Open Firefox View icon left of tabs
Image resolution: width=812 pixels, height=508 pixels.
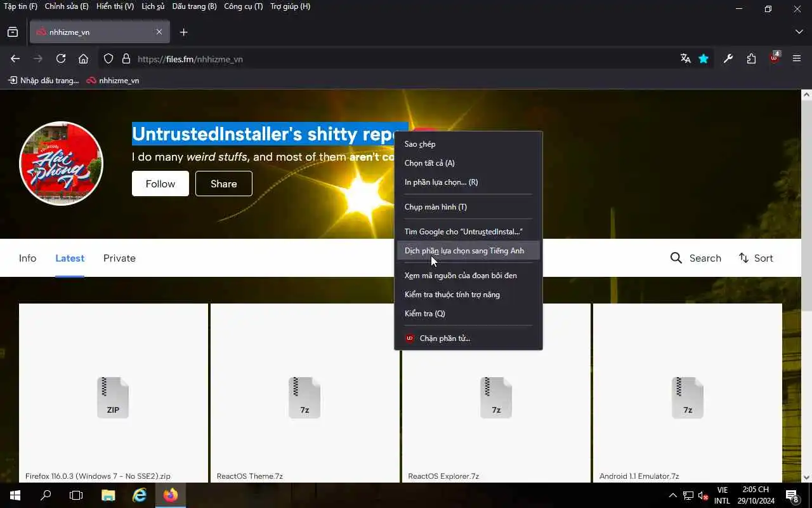point(13,32)
